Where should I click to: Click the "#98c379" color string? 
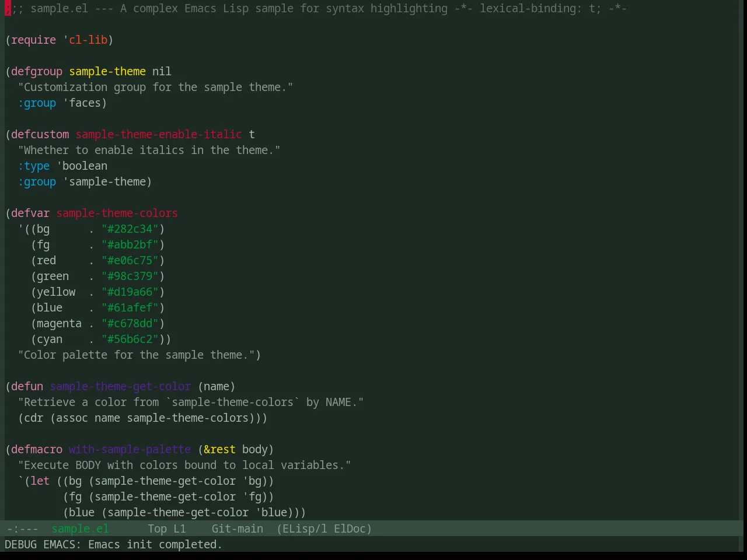point(130,276)
